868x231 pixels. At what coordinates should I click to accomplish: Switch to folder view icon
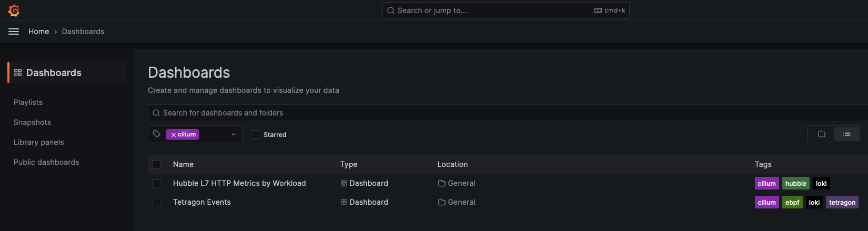822,134
